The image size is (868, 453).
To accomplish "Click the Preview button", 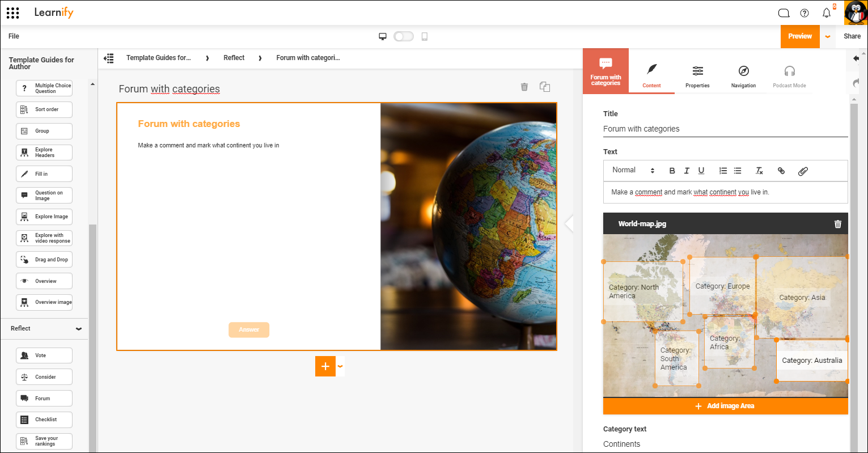I will coord(800,36).
